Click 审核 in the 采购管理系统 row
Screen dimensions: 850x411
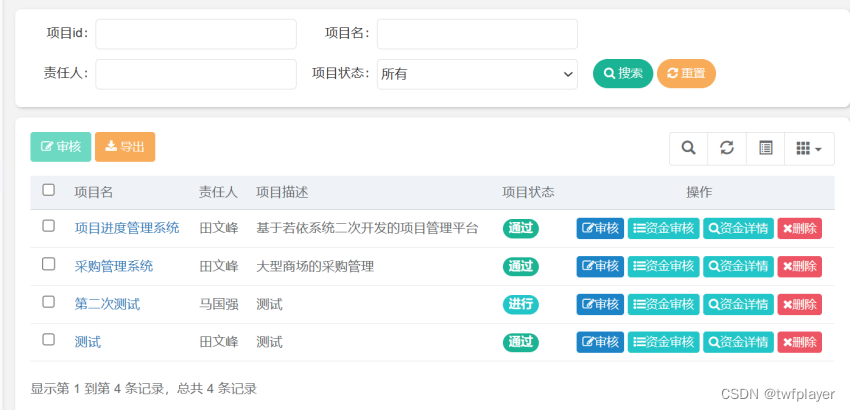(x=600, y=266)
